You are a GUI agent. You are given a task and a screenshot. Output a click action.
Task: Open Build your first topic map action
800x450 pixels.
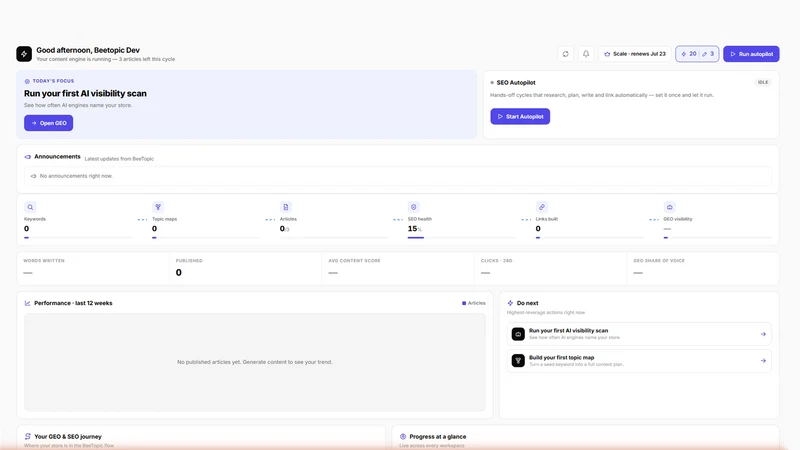tap(639, 361)
